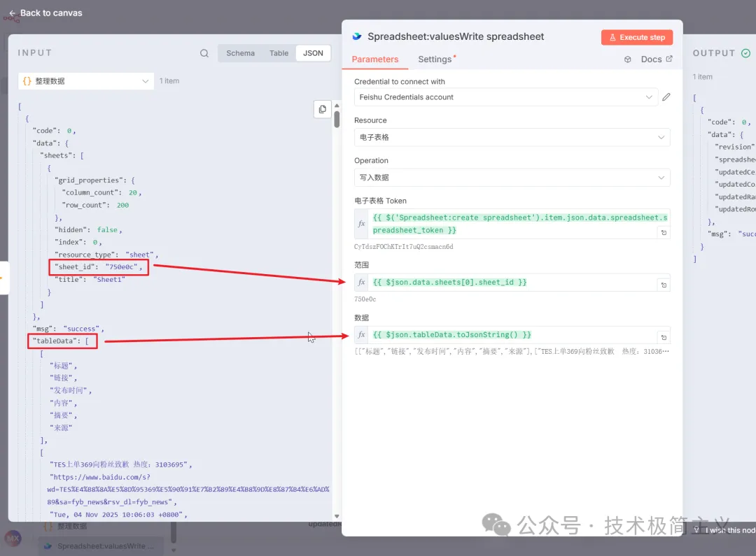Expand the 范围 expression editor icon

pos(664,285)
